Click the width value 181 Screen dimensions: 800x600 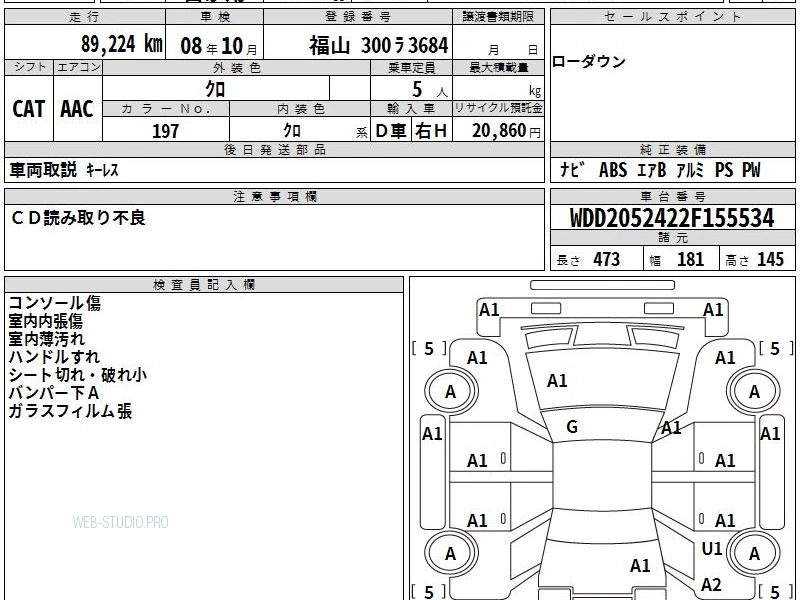tap(690, 260)
